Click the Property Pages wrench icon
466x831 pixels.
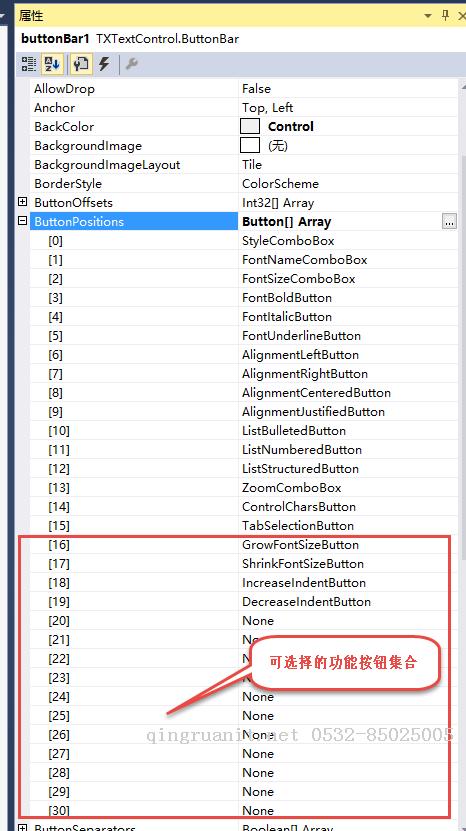(132, 65)
